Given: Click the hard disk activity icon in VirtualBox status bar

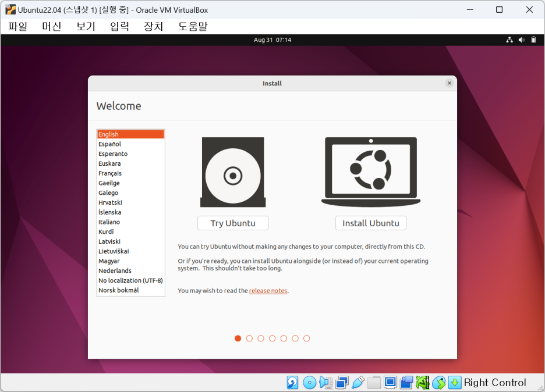Looking at the screenshot, I should pos(292,382).
